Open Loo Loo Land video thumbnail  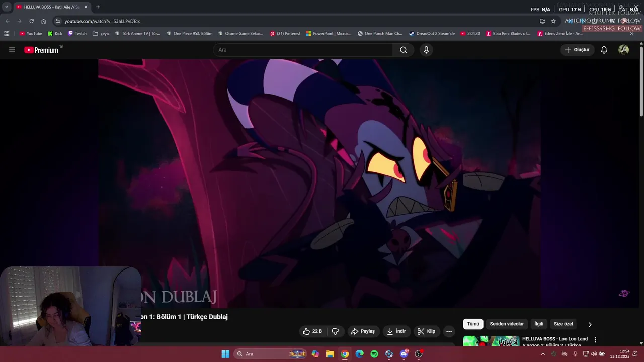click(491, 341)
